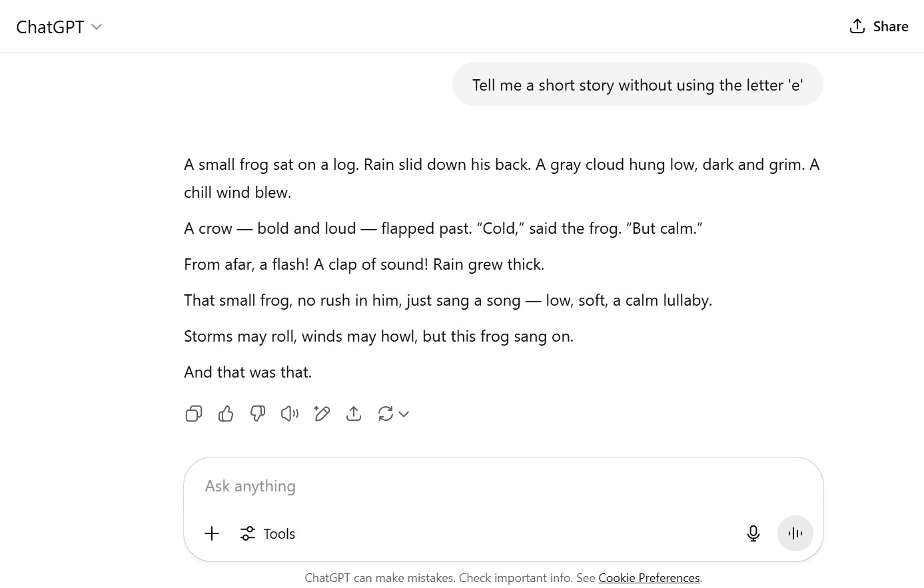Viewport: 924px width, 588px height.
Task: Open the Tools menu in the composer
Action: pyautogui.click(x=268, y=533)
